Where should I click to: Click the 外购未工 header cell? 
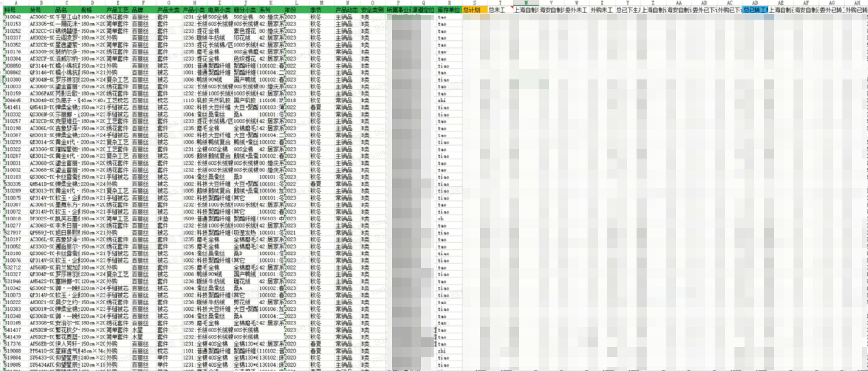click(602, 10)
